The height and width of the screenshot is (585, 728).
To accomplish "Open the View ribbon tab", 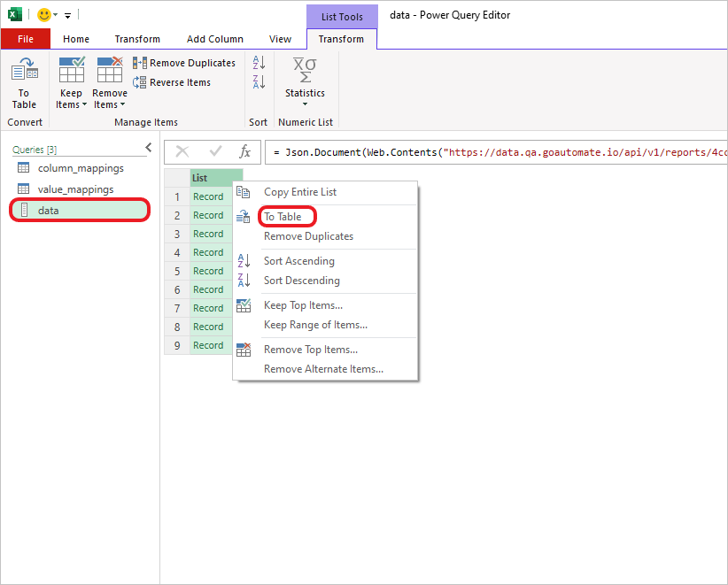I will (x=281, y=39).
